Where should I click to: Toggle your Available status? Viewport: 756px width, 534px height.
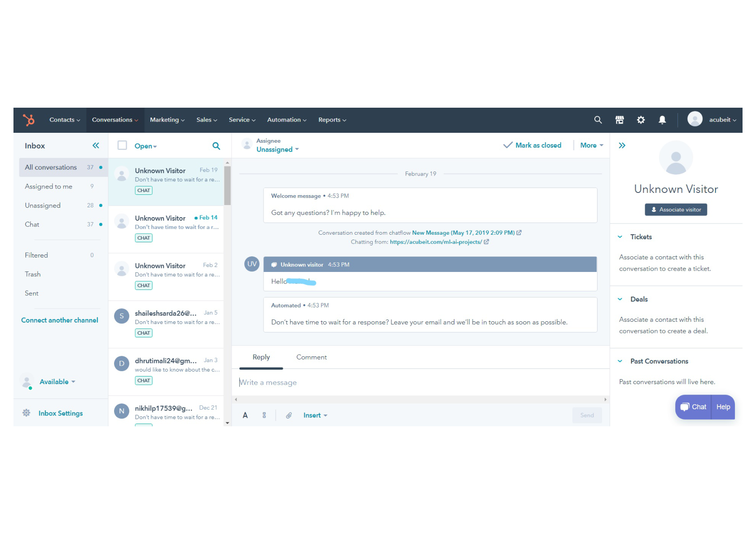pyautogui.click(x=55, y=381)
